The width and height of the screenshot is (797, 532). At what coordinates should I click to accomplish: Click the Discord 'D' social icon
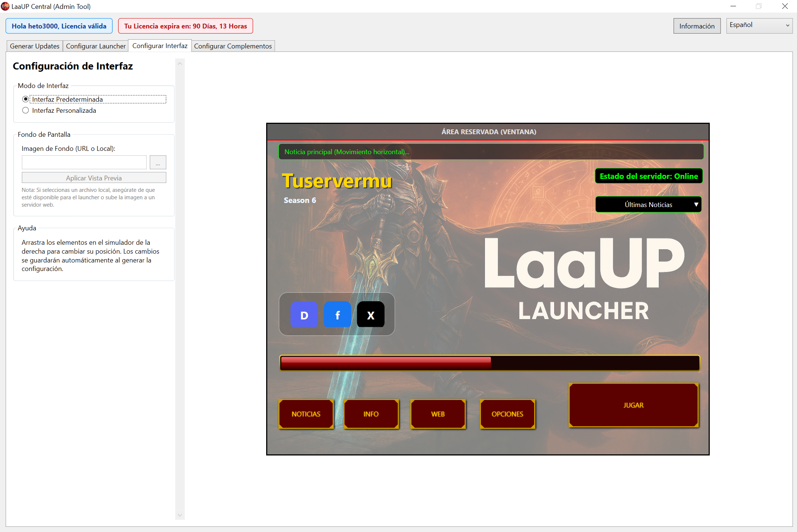click(304, 315)
